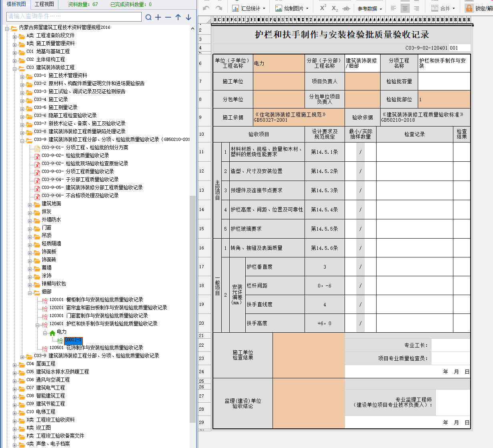
Task: Align text right in toolbar
Action: point(417,8)
